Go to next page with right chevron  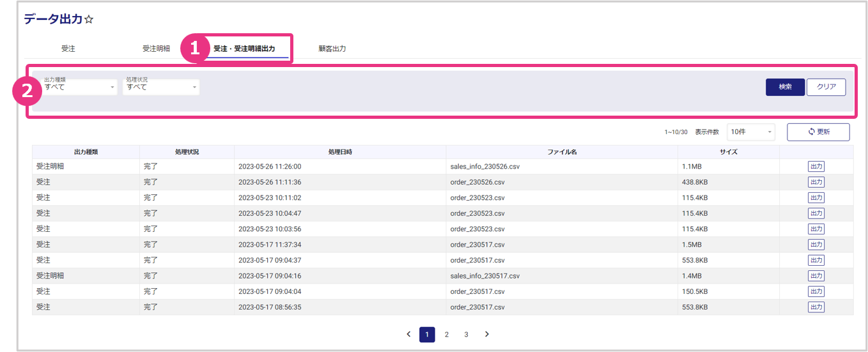[x=486, y=334]
